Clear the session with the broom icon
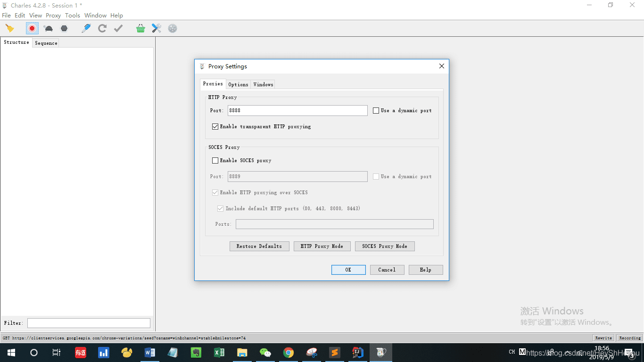 point(9,28)
